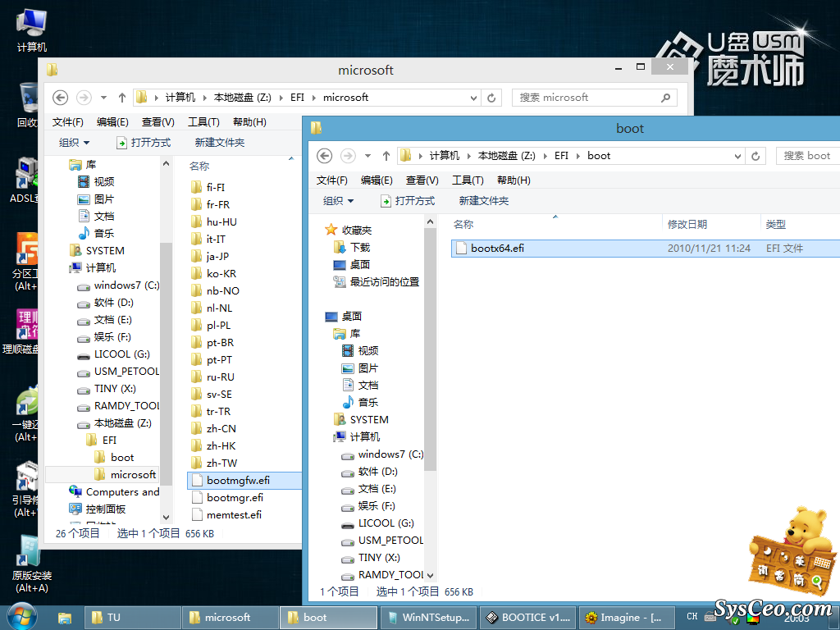
Task: Switch to Imagine taskbar button
Action: tap(627, 618)
